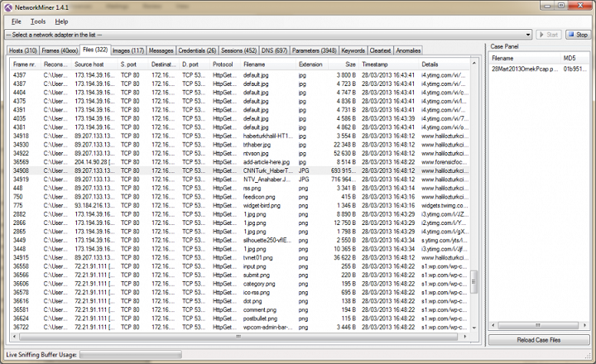Image resolution: width=596 pixels, height=364 pixels.
Task: Sort by Size column header
Action: tap(344, 65)
